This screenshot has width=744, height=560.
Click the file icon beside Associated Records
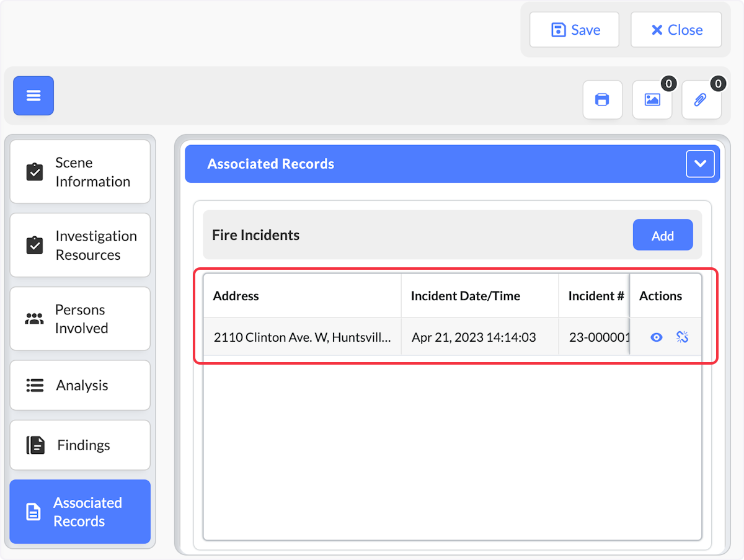pyautogui.click(x=33, y=512)
